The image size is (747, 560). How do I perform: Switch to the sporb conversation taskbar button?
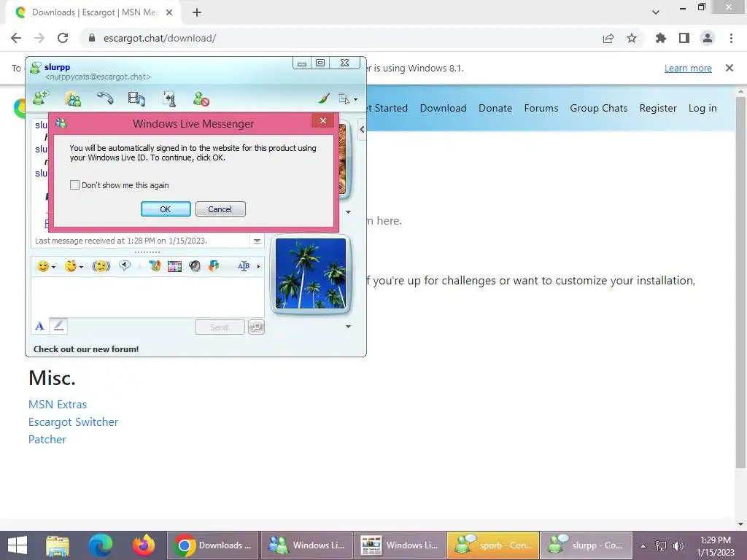pos(493,545)
